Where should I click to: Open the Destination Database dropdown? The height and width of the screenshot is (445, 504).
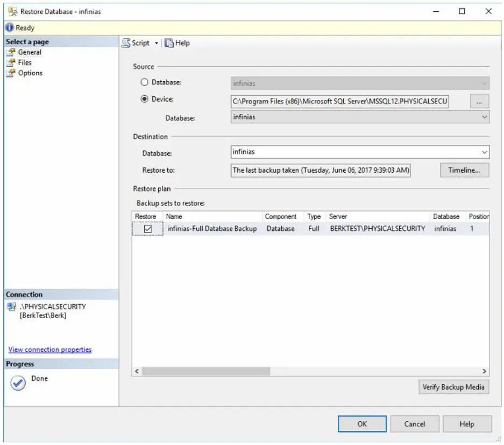click(x=484, y=152)
